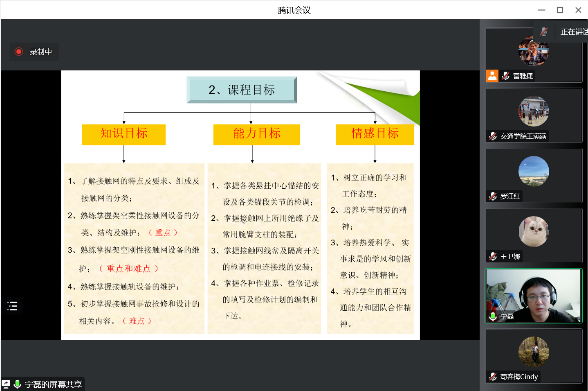Open the list panel icon on left edge
Screen dimensions: 588x391
click(x=12, y=306)
